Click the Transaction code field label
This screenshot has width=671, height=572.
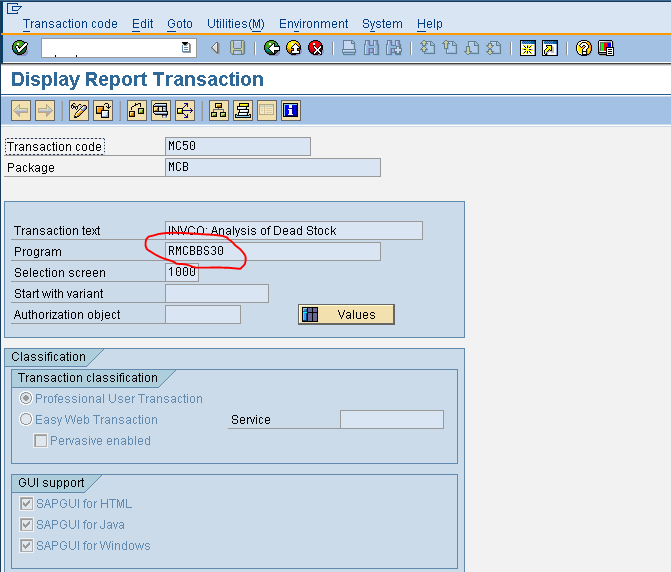[54, 147]
